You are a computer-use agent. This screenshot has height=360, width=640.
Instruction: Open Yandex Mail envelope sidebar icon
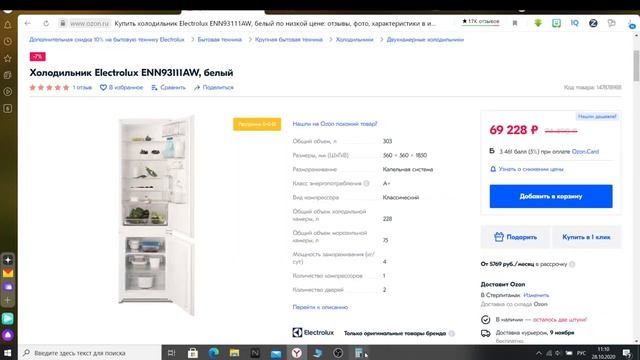8,273
